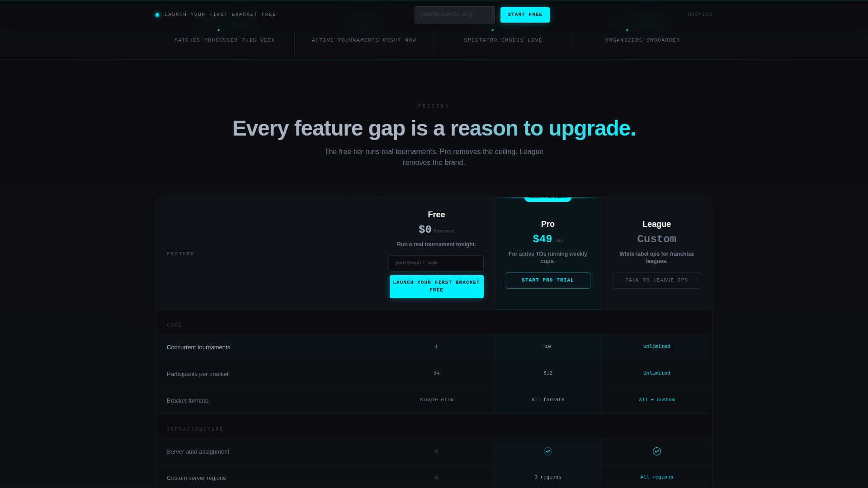This screenshot has height=488, width=868.
Task: Click the League checkmark for Server auto-assignment
Action: (x=656, y=451)
